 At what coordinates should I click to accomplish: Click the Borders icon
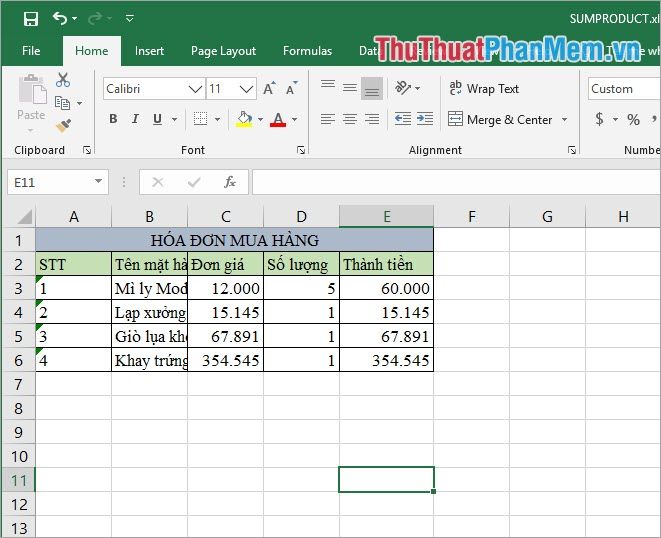(200, 119)
